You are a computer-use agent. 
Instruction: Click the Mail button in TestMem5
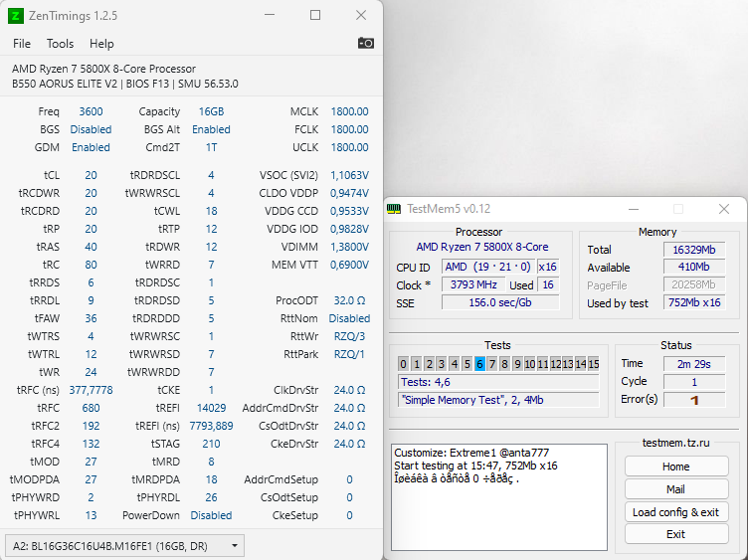point(676,489)
